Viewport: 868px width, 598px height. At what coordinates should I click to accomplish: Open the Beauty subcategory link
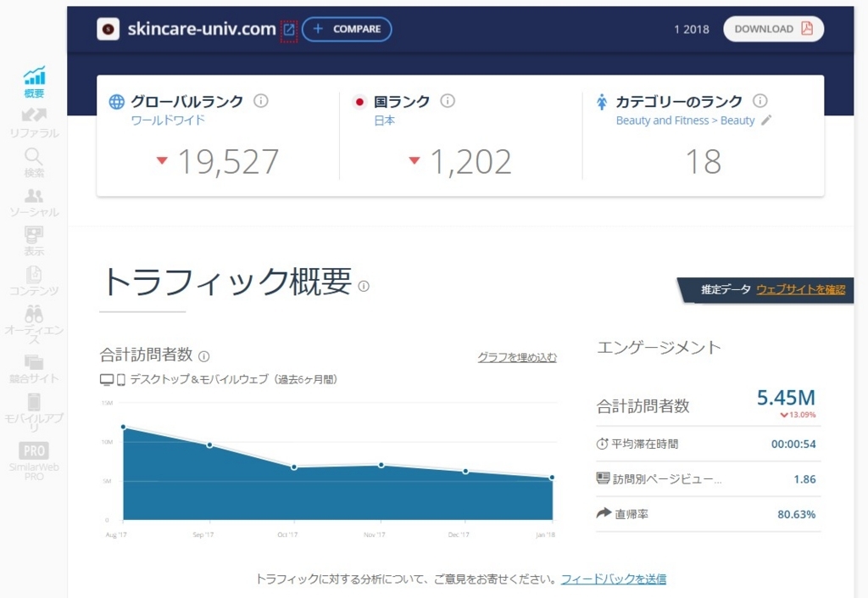pyautogui.click(x=737, y=120)
